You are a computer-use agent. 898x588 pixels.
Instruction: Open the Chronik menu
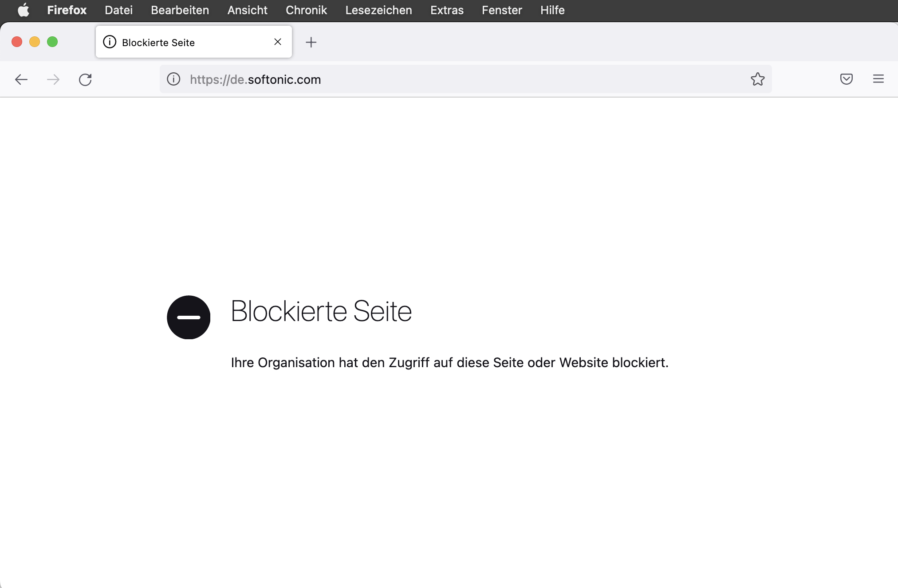click(x=306, y=10)
